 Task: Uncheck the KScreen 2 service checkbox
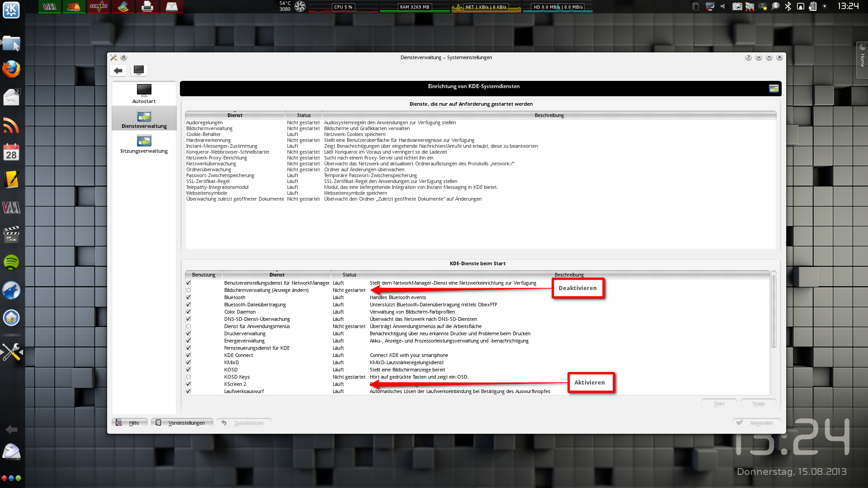189,384
